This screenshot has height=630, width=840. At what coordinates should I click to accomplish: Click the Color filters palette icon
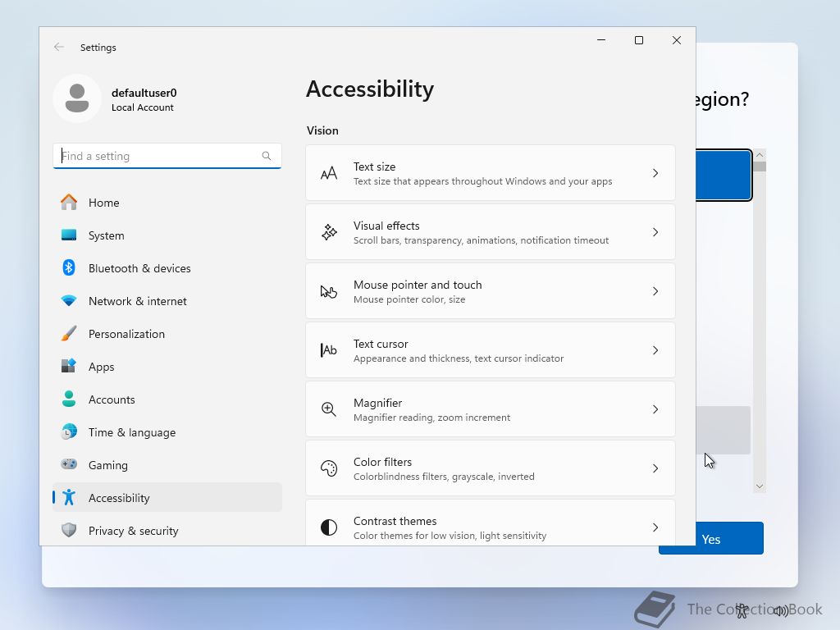[329, 468]
